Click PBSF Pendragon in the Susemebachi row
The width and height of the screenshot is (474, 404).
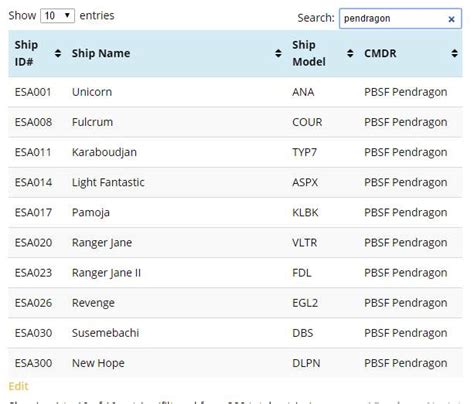click(406, 333)
